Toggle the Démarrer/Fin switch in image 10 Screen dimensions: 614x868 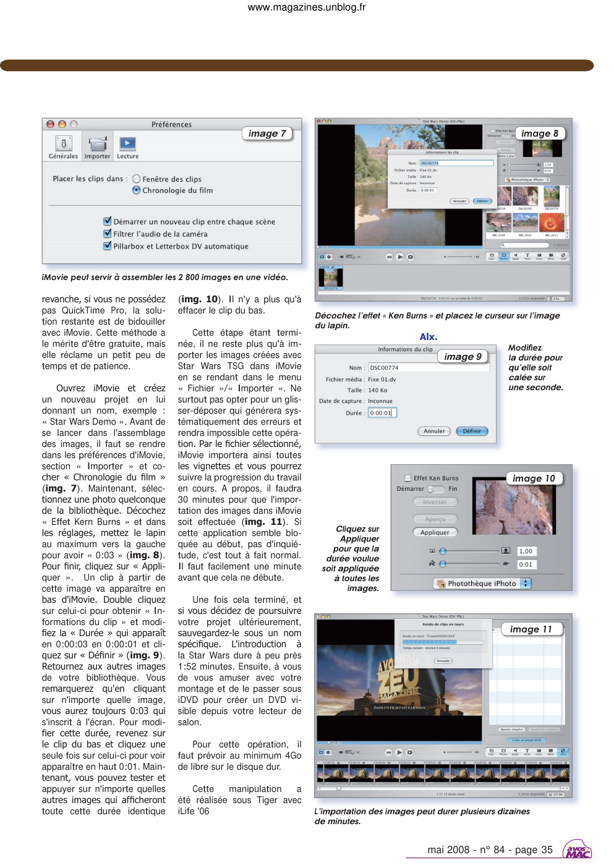pyautogui.click(x=435, y=488)
